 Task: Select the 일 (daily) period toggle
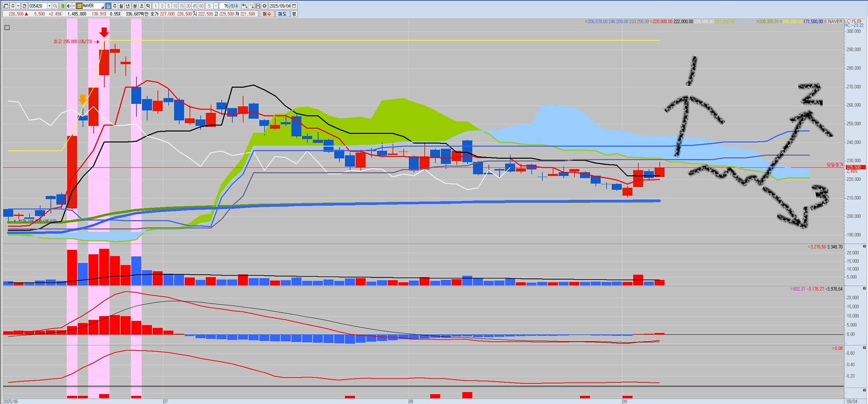[108, 6]
